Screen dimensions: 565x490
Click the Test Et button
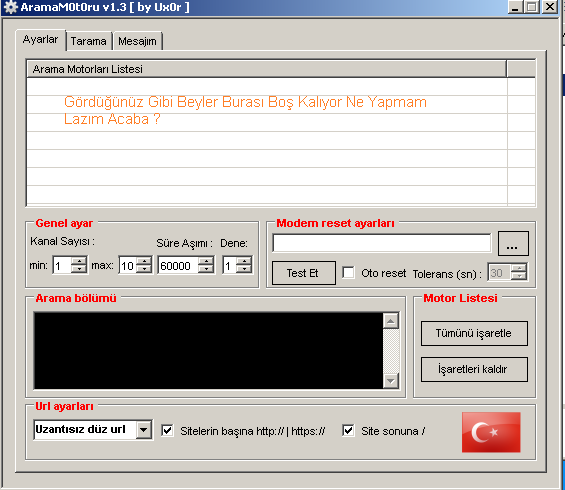303,273
